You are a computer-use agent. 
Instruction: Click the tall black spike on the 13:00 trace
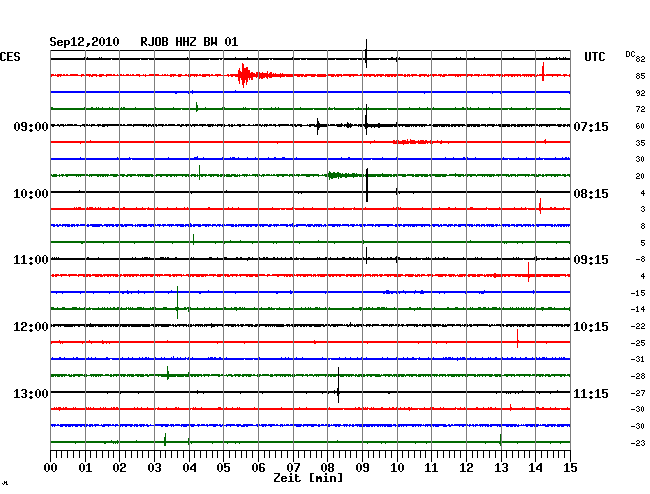tap(338, 385)
